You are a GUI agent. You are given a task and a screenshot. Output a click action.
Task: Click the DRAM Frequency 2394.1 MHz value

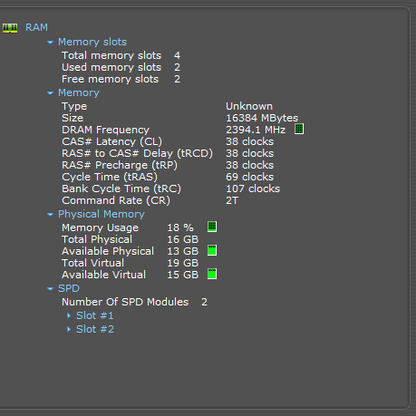(256, 130)
